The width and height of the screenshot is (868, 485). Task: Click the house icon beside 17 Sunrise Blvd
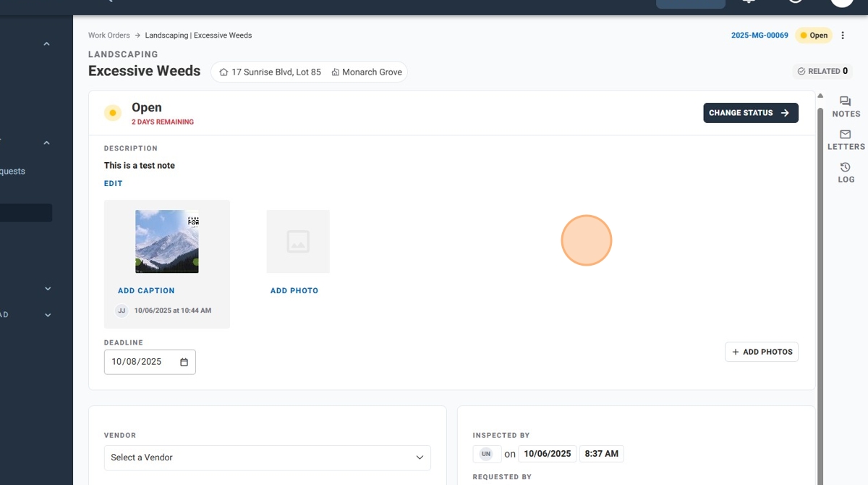(224, 72)
